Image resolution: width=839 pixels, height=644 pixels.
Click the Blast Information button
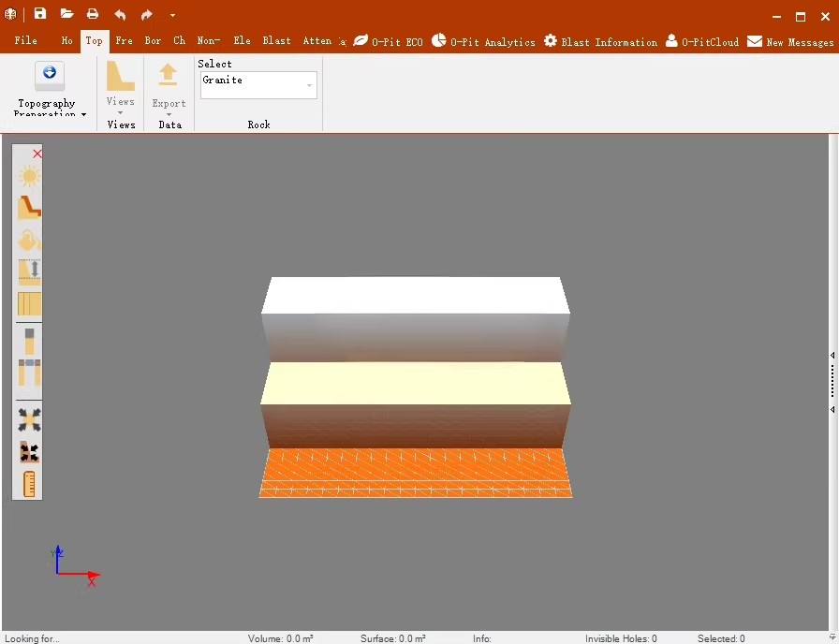pyautogui.click(x=600, y=41)
